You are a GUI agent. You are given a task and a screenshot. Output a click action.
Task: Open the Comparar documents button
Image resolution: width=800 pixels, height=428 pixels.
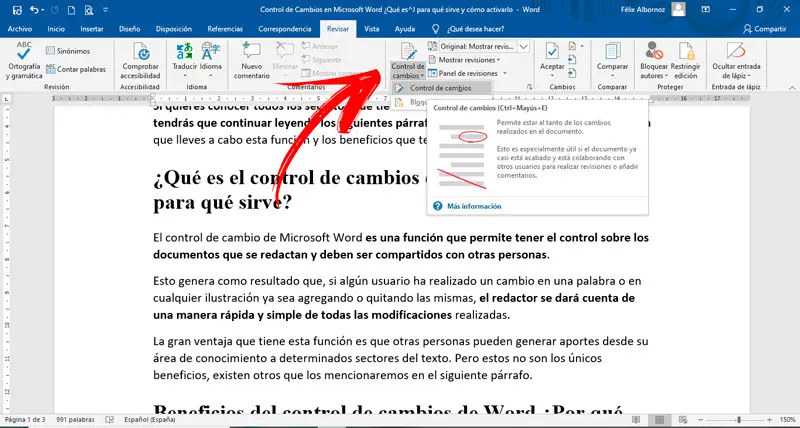pyautogui.click(x=612, y=59)
